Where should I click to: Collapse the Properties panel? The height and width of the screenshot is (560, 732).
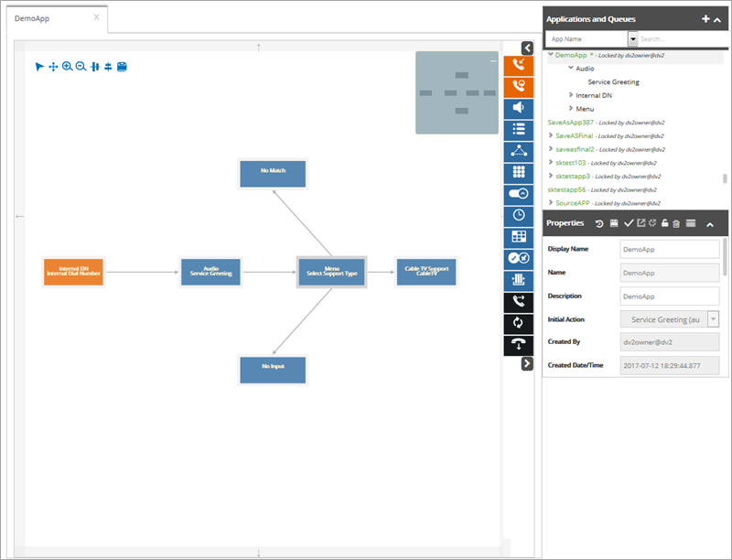[710, 224]
